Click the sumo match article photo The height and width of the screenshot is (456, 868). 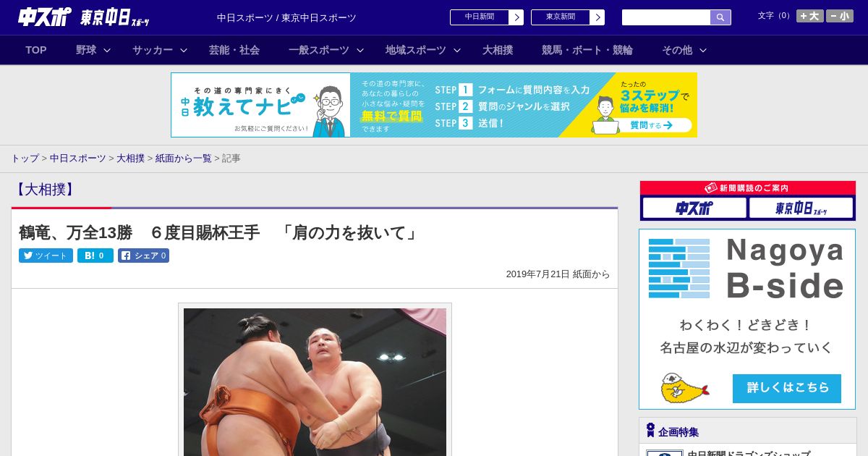point(315,381)
